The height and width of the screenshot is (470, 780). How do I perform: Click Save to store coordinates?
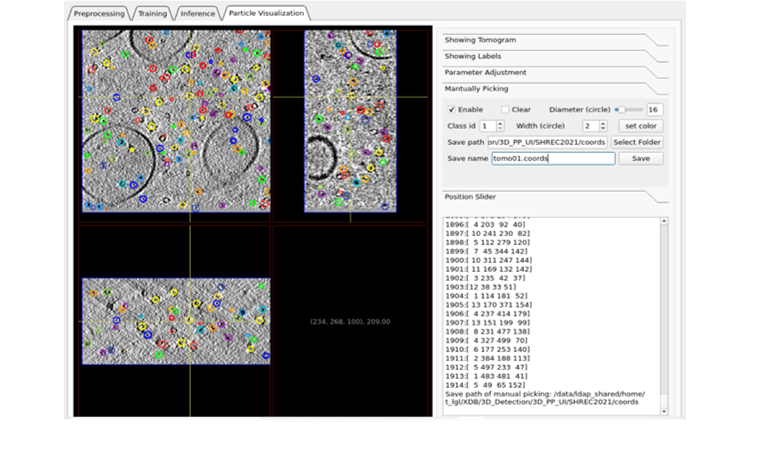point(640,159)
